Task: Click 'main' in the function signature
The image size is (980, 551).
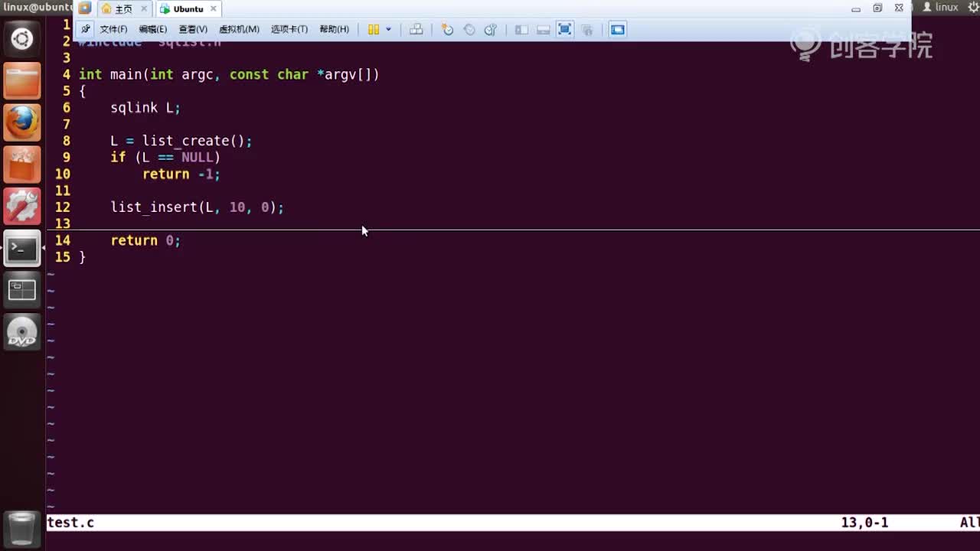Action: 126,75
